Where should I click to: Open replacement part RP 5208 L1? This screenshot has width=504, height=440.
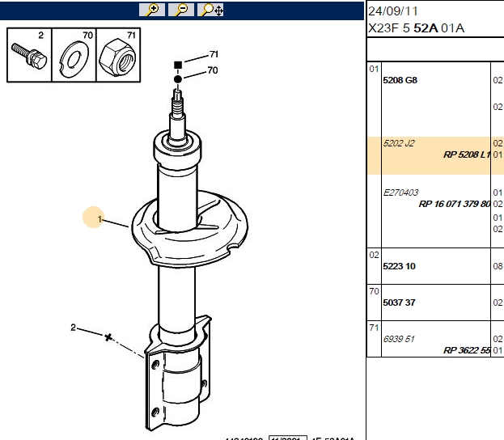click(x=467, y=154)
